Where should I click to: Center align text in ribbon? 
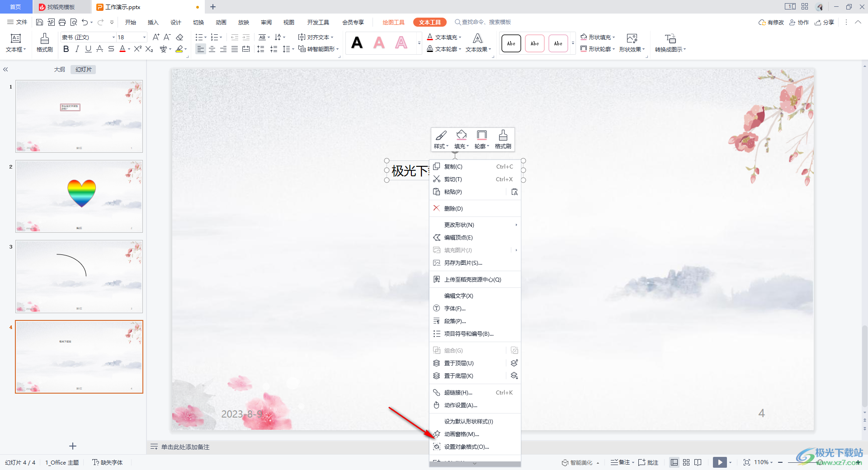[x=212, y=49]
